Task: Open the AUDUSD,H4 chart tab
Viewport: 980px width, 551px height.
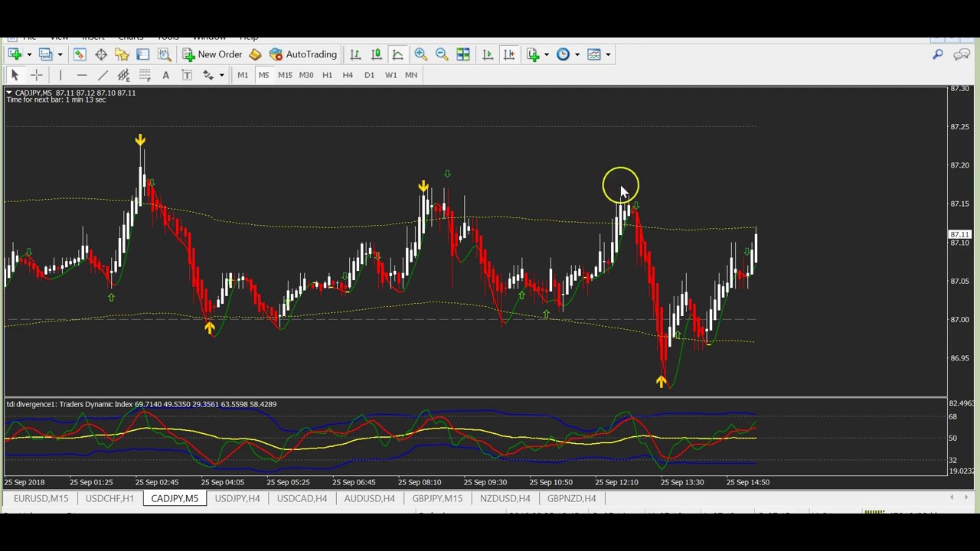Action: (x=369, y=498)
